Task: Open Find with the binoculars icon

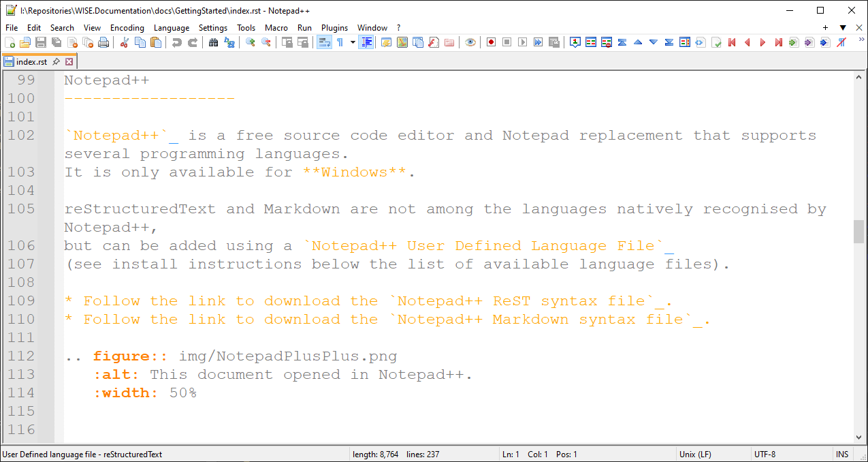Action: (x=213, y=42)
